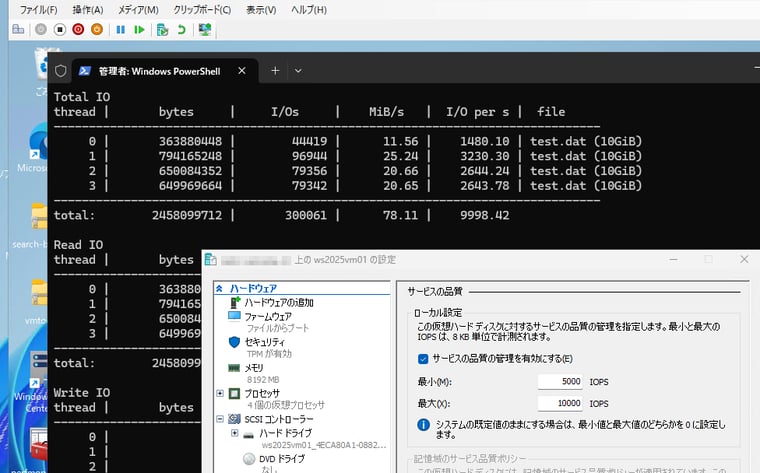Open the 操作(A) menu
760x473 pixels.
[88, 10]
